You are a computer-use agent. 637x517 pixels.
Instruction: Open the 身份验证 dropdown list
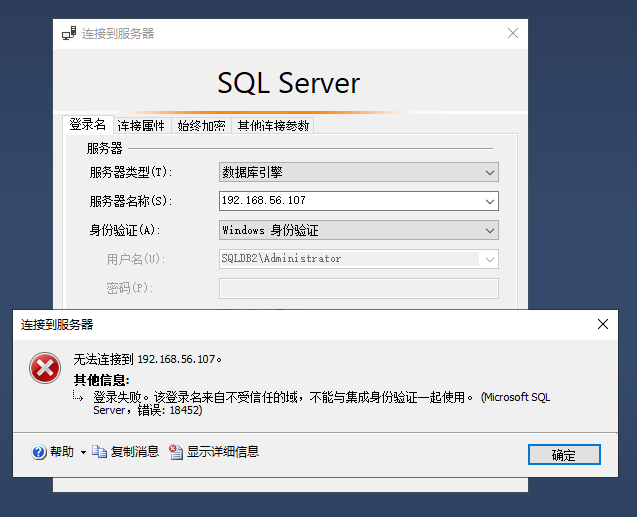[490, 231]
